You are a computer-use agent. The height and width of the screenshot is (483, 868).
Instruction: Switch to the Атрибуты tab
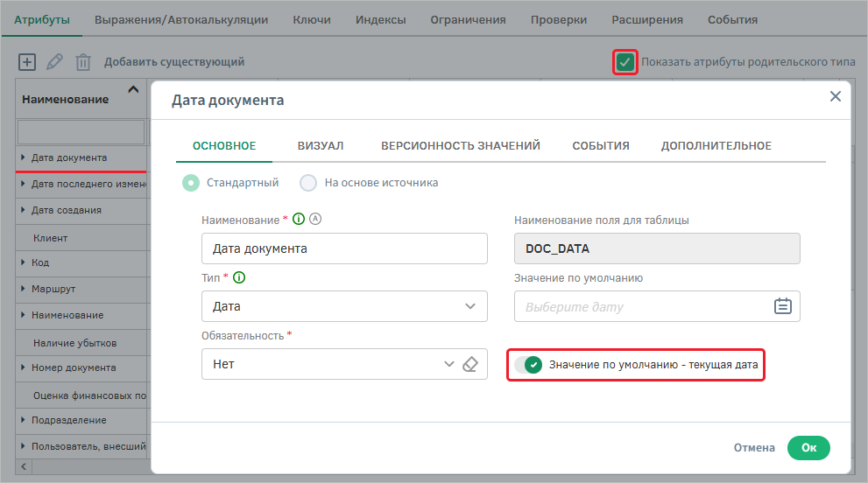[42, 20]
